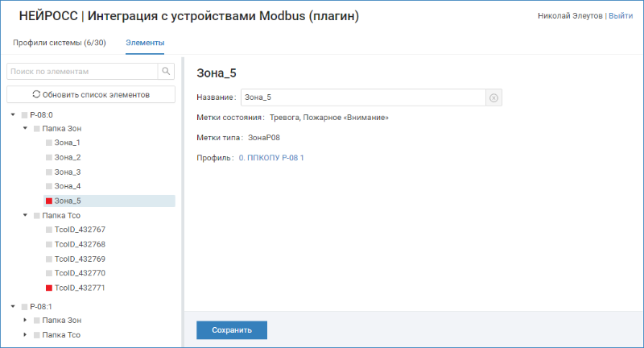This screenshot has height=348, width=644.
Task: Click the Сохранить button
Action: click(232, 330)
